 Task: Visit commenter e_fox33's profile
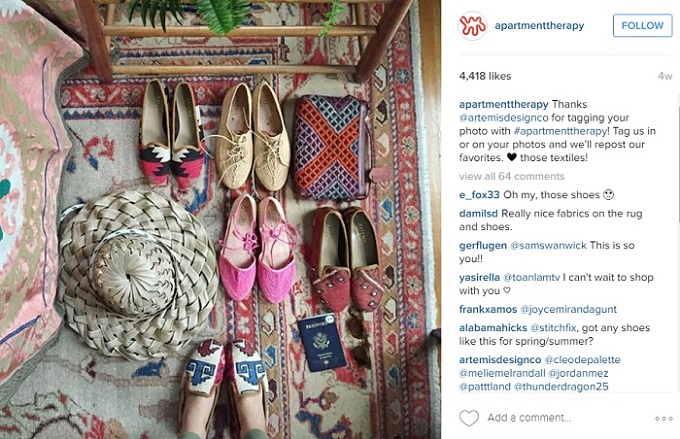(x=479, y=195)
